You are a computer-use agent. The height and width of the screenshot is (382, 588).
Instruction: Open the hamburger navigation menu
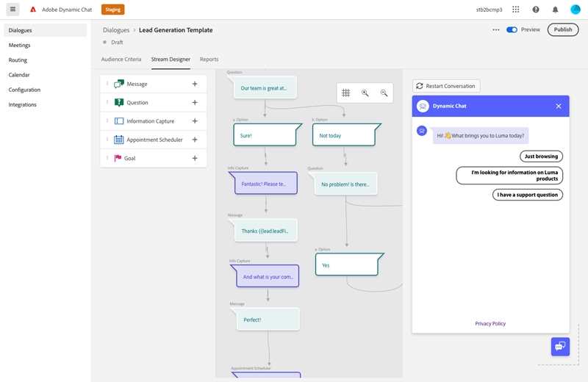tap(12, 10)
